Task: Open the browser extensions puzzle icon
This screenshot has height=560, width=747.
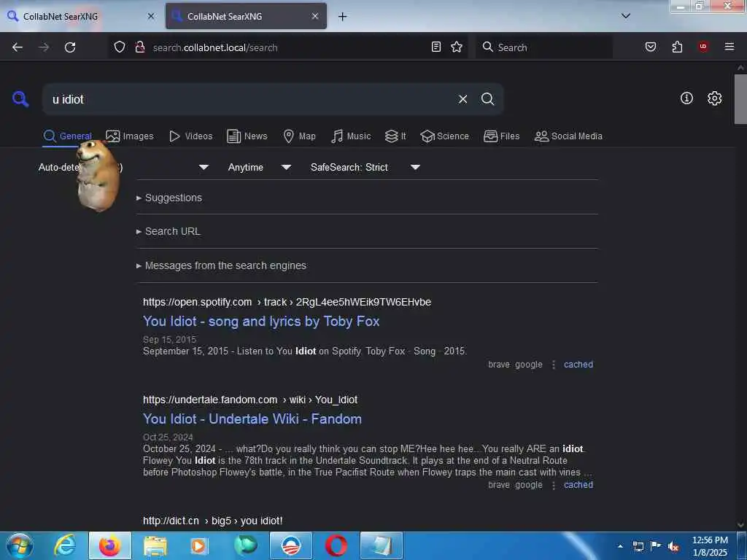Action: click(677, 47)
